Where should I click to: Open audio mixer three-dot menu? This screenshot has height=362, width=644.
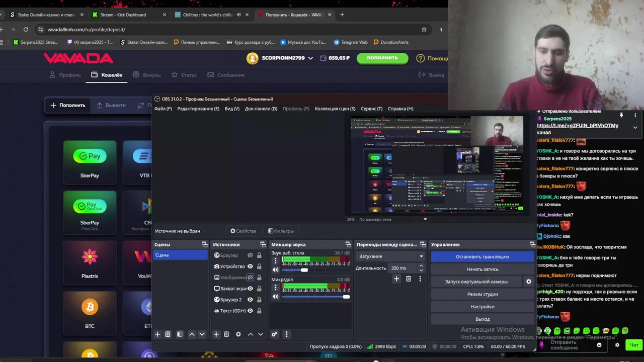286,334
